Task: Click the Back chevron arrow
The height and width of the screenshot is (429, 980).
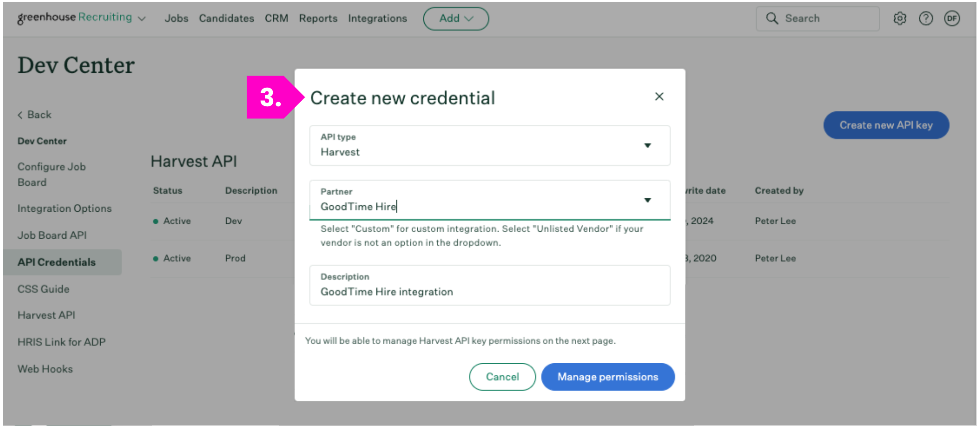Action: click(x=21, y=115)
